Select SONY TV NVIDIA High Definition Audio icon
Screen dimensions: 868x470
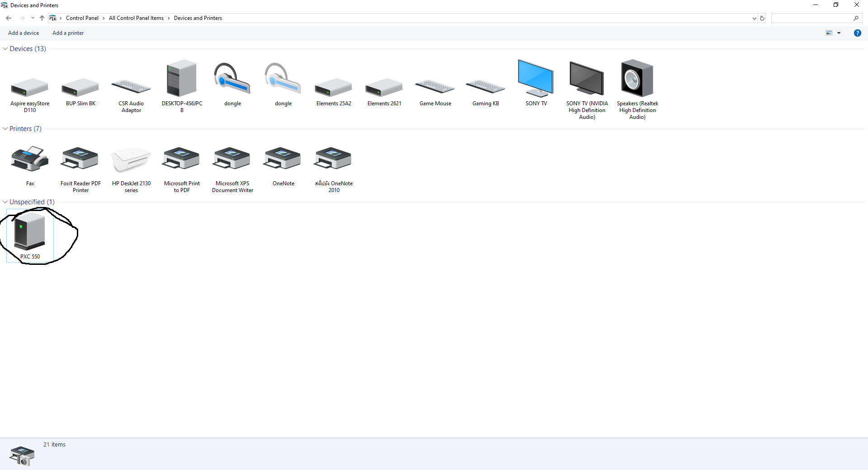tap(587, 78)
